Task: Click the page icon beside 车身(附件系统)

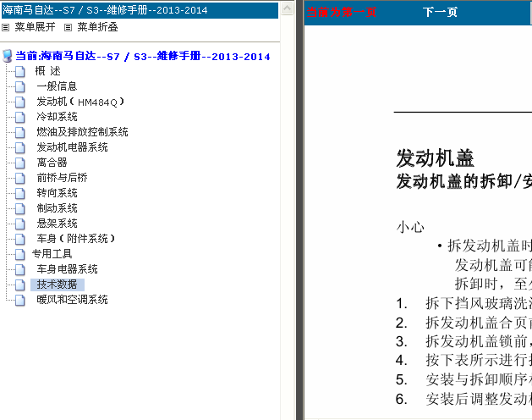Action: [20, 240]
